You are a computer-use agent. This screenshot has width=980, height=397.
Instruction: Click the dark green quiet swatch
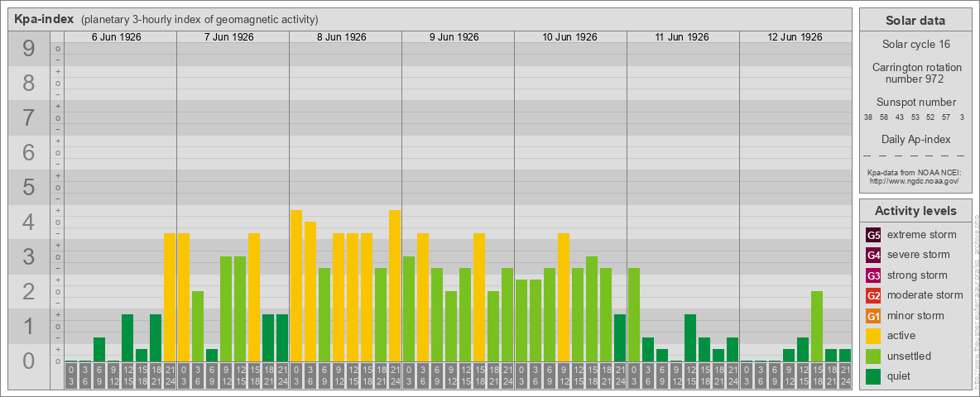pyautogui.click(x=873, y=376)
